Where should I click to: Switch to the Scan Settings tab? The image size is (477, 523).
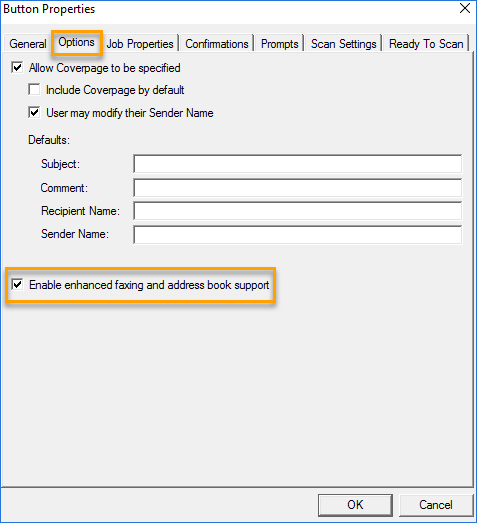point(344,44)
